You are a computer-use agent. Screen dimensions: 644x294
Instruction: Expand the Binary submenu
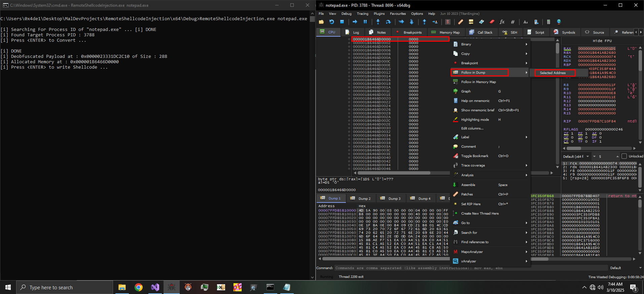point(490,44)
